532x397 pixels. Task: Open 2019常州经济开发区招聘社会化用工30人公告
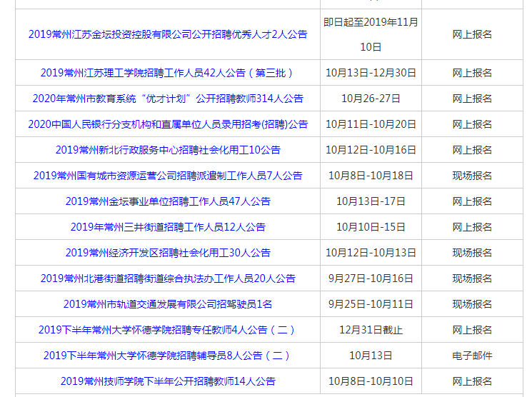168,253
